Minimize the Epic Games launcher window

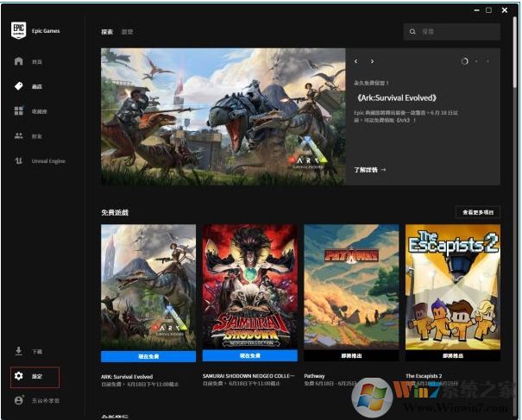pos(477,10)
